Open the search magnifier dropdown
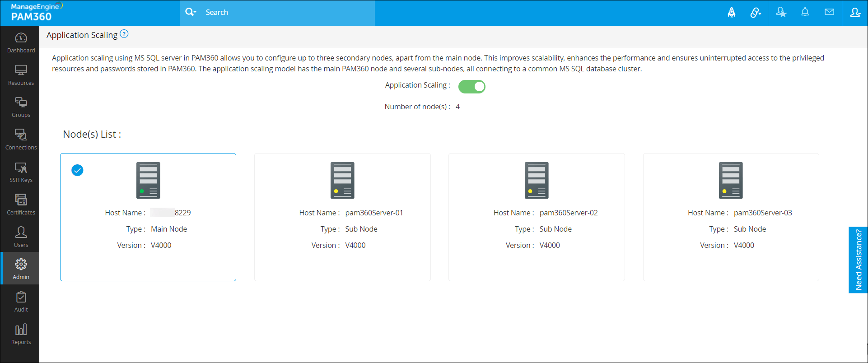 (x=191, y=12)
